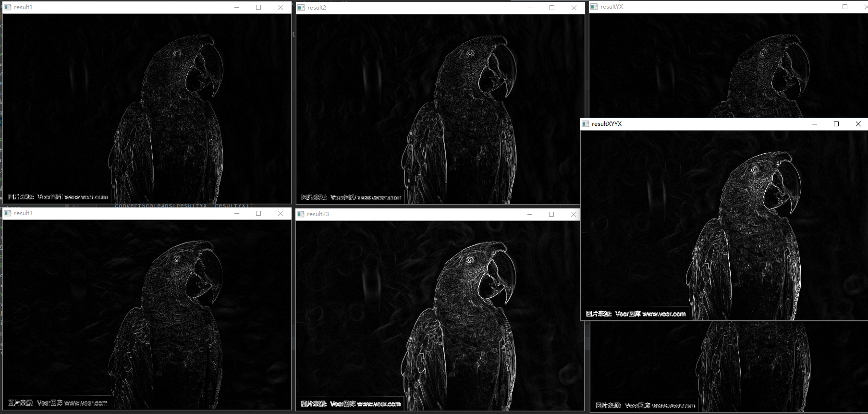Maximize the result1 window

click(258, 7)
